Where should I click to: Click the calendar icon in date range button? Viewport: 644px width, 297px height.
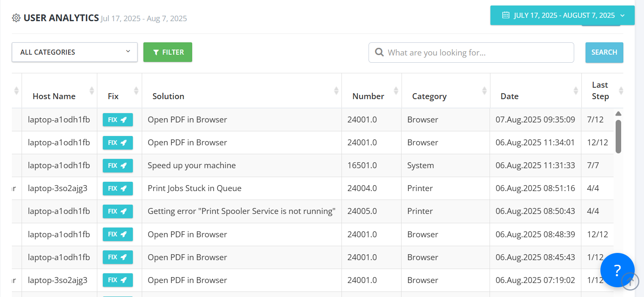(x=505, y=15)
